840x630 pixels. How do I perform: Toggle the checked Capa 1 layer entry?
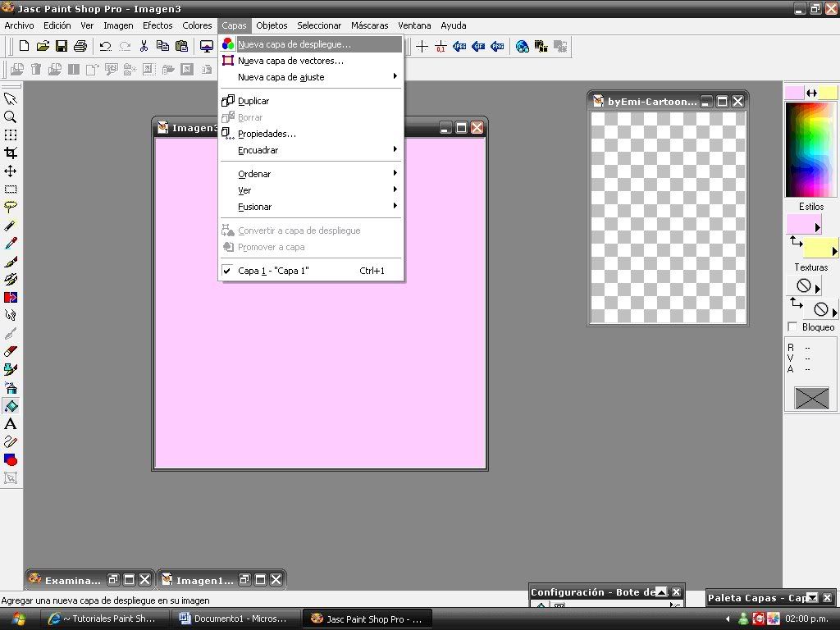tap(273, 271)
